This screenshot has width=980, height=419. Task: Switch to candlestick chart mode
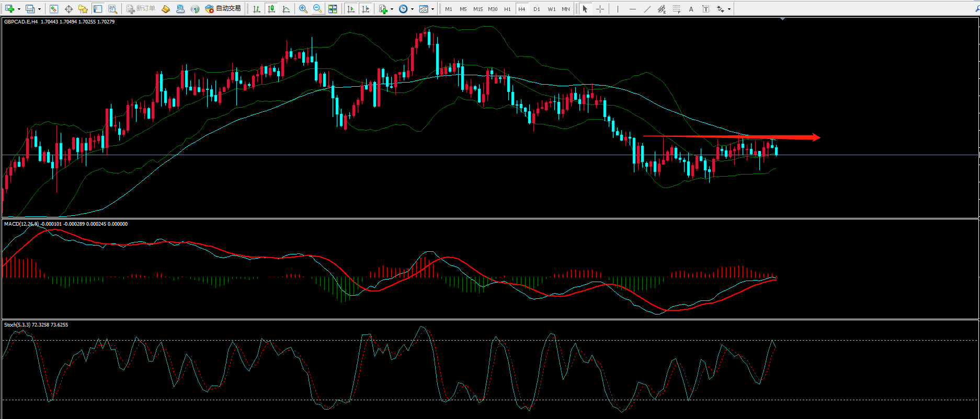(x=271, y=9)
